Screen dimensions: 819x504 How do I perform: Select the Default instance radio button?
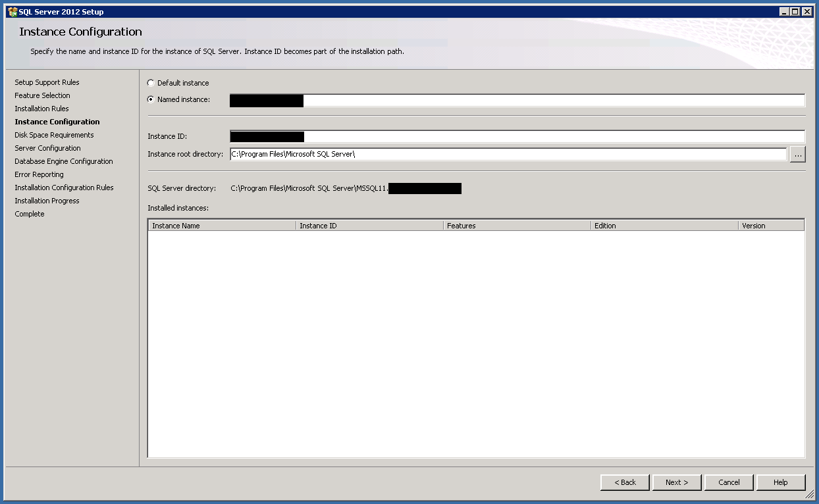(151, 83)
